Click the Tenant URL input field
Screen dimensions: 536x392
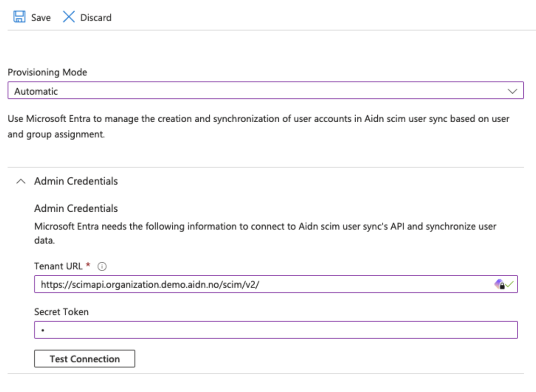point(276,284)
